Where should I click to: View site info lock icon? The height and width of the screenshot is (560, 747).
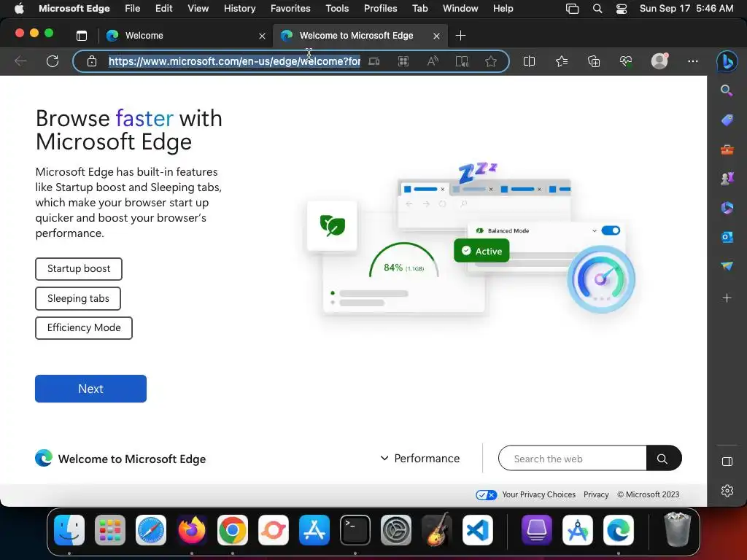[92, 61]
